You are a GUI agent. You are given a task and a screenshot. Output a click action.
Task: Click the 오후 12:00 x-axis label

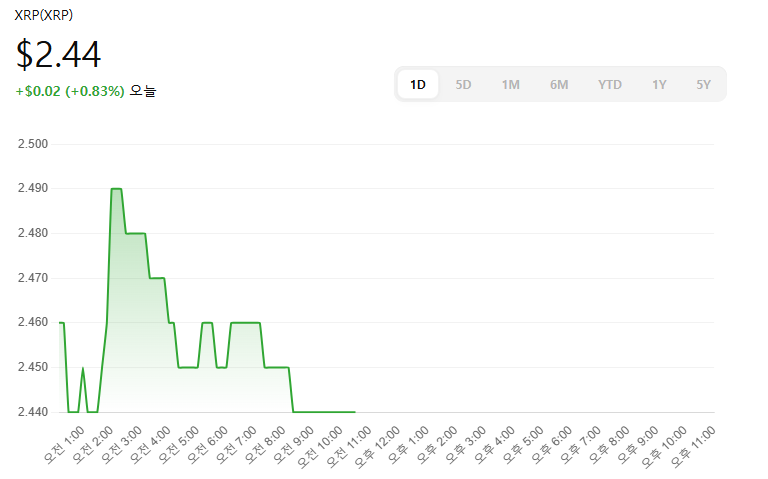pyautogui.click(x=377, y=447)
